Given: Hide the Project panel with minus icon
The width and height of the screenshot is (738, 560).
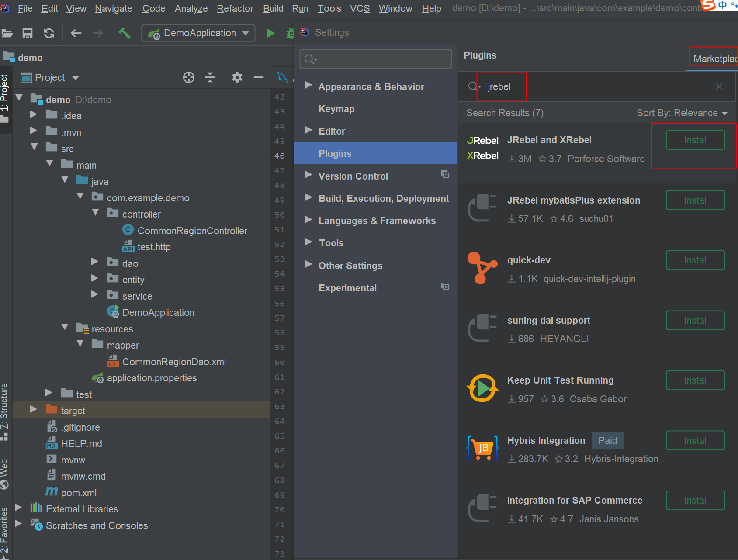Looking at the screenshot, I should 259,78.
